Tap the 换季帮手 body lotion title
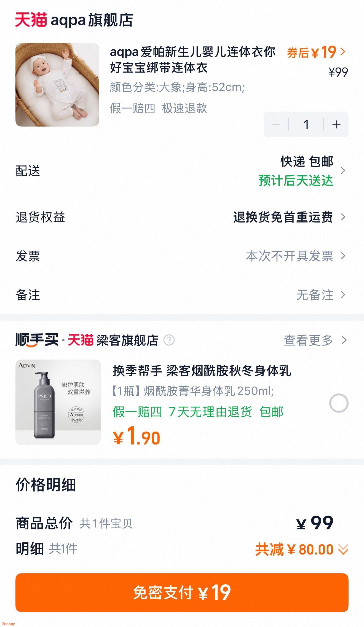364x627 pixels. click(x=202, y=370)
